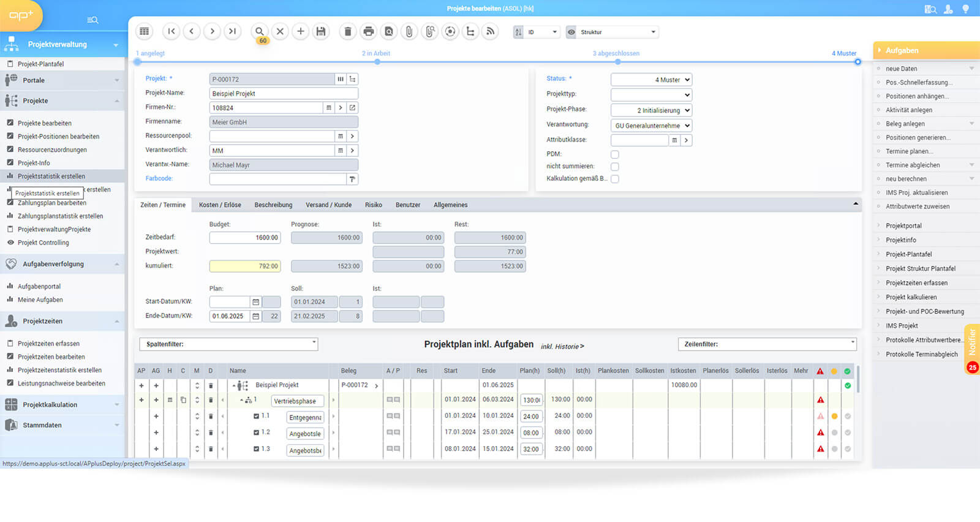Viewport: 980px width, 522px height.
Task: Open the Projekt-Phase dropdown
Action: click(x=652, y=110)
